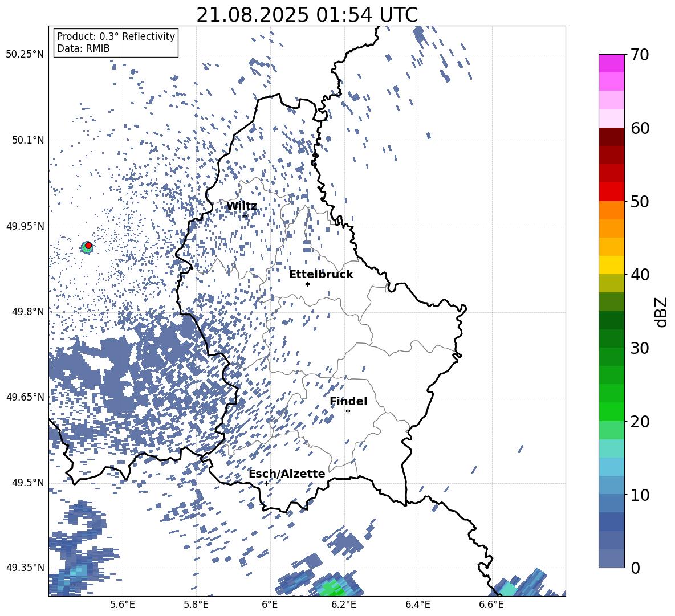Image resolution: width=675 pixels, height=616 pixels.
Task: Click the red radar site marker
Action: 88,245
